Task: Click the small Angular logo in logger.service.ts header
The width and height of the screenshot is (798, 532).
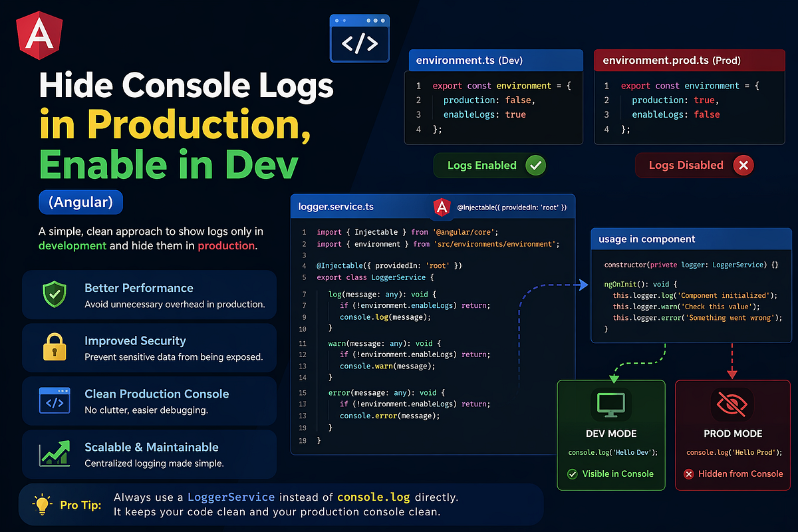Action: pyautogui.click(x=442, y=207)
